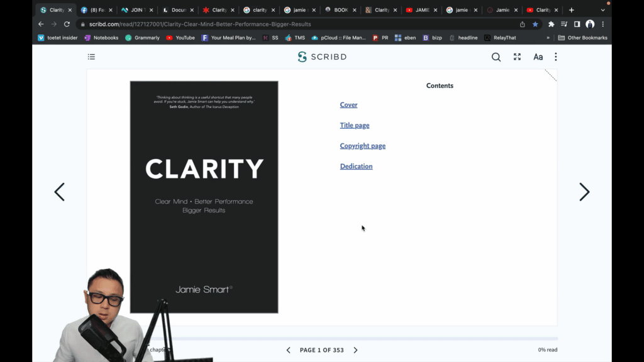
Task: Open the Your Meal Plan bookmark
Action: 228,38
